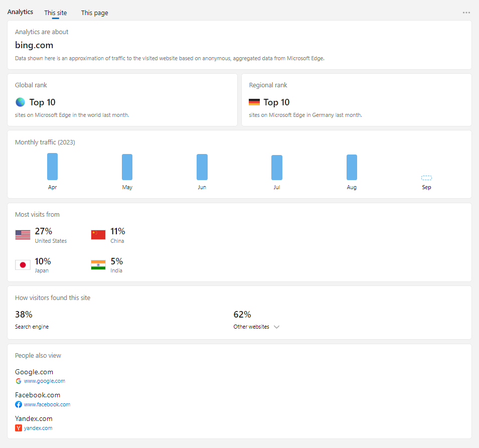
Task: Click the India flag icon
Action: (x=98, y=265)
